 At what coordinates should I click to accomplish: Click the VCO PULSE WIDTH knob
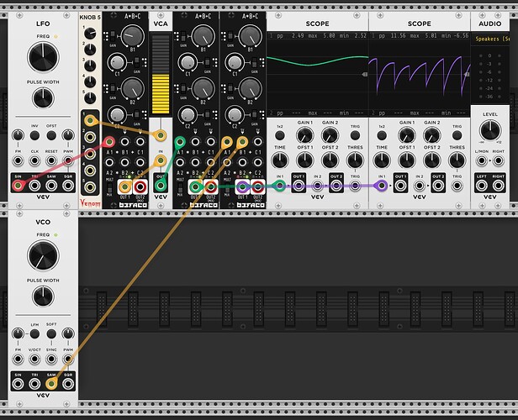pos(41,297)
